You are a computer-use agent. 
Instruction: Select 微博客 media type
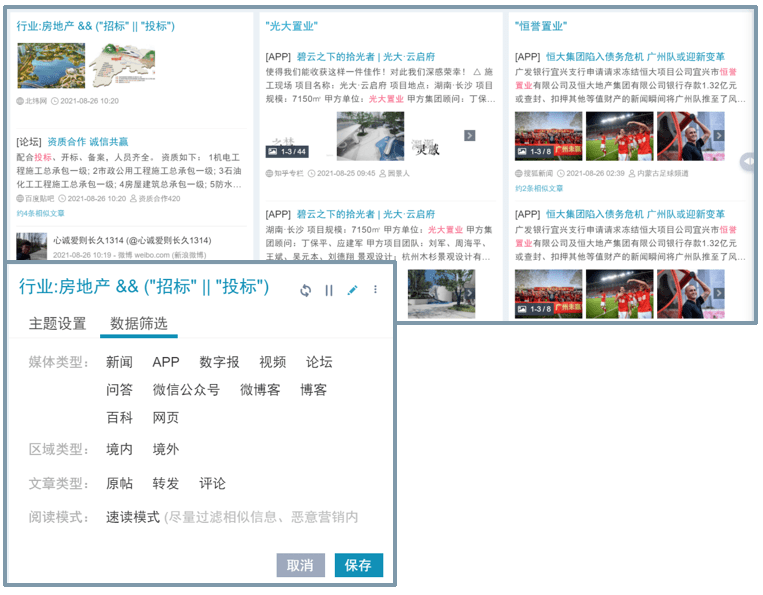point(260,390)
